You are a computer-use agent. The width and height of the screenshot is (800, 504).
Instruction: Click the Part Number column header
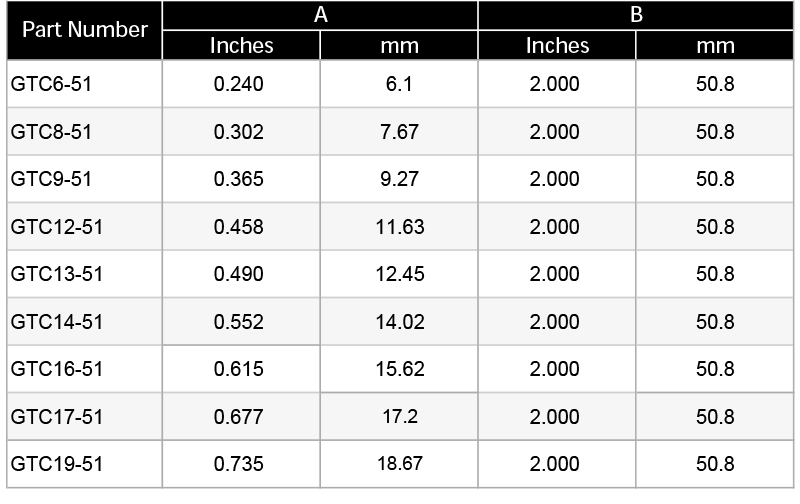tap(85, 30)
